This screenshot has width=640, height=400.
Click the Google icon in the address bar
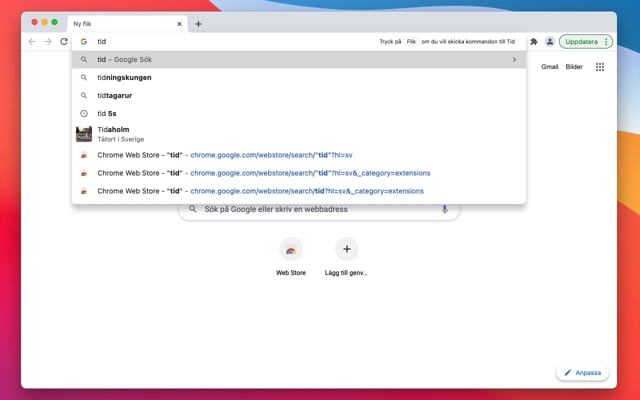[x=84, y=42]
